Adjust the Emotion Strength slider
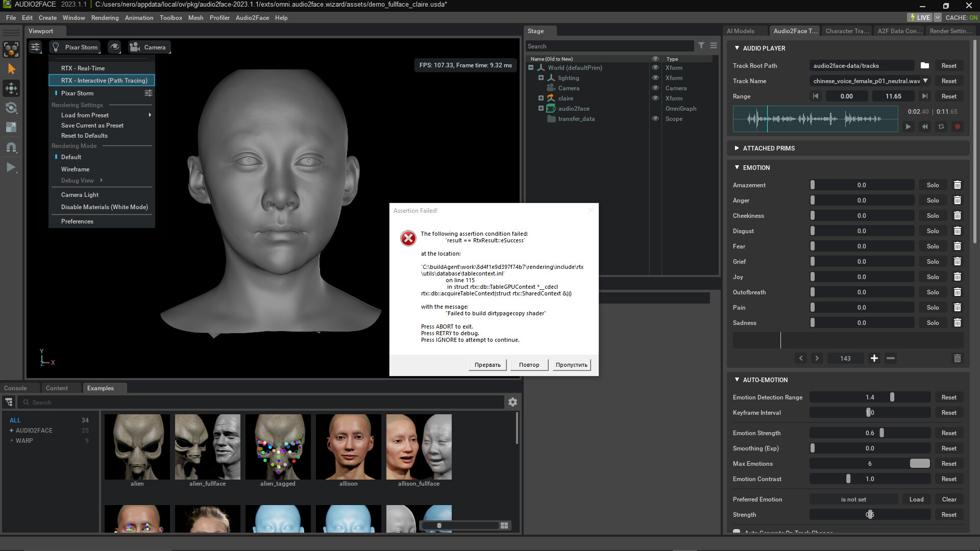Screen dimensions: 980x551 pyautogui.click(x=881, y=433)
